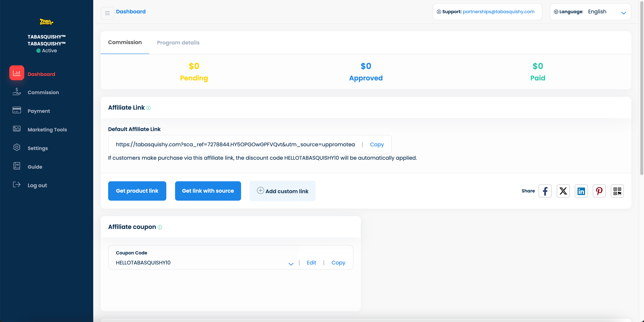Select the Commission tab
The height and width of the screenshot is (322, 644).
click(125, 42)
